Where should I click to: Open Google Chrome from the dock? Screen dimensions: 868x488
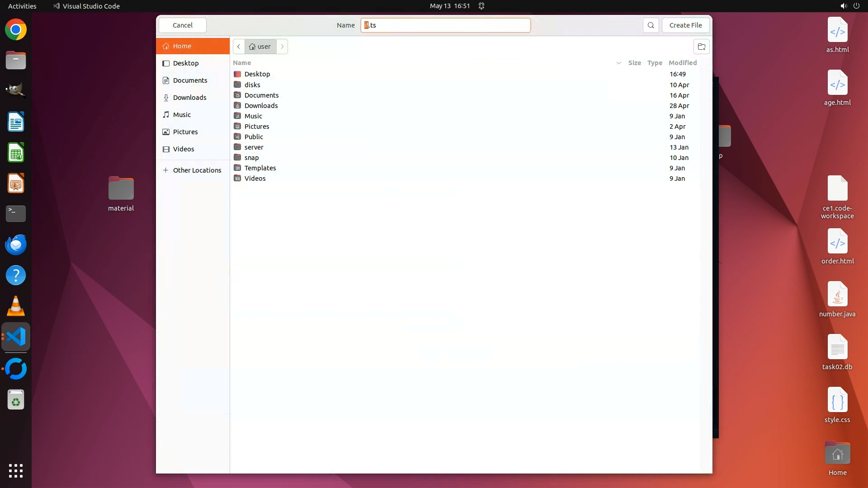click(16, 30)
